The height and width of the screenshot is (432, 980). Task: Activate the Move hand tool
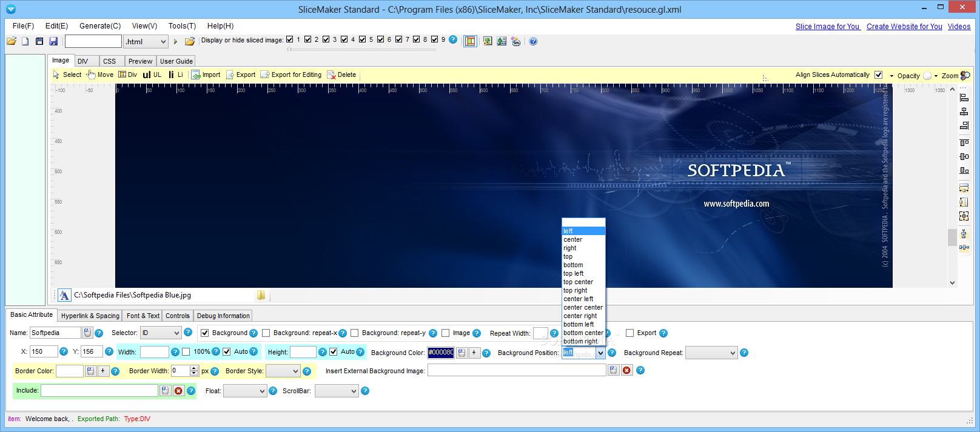click(x=100, y=75)
